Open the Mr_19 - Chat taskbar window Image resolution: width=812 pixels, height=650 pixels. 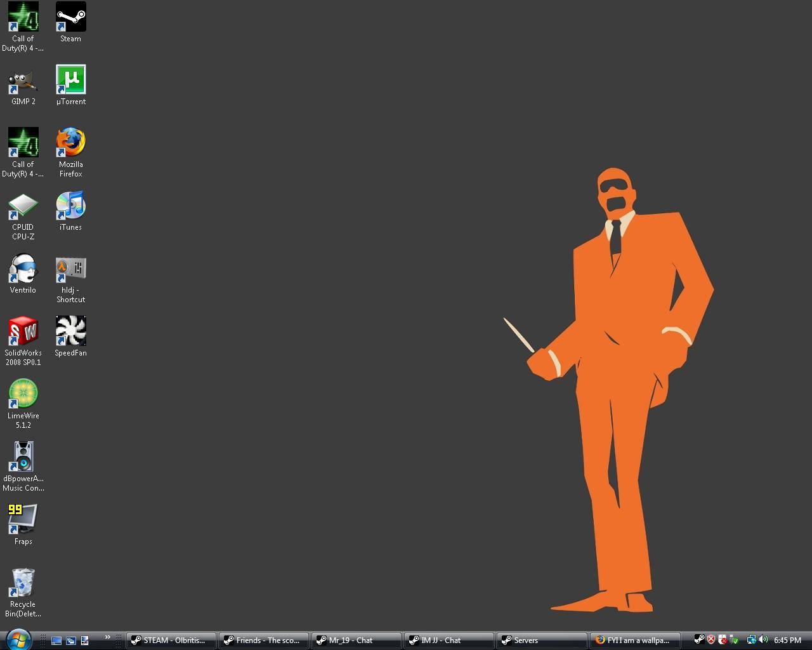(x=357, y=640)
